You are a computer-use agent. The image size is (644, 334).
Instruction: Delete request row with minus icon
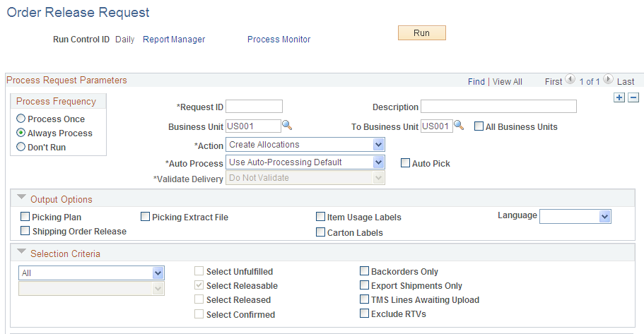(633, 97)
